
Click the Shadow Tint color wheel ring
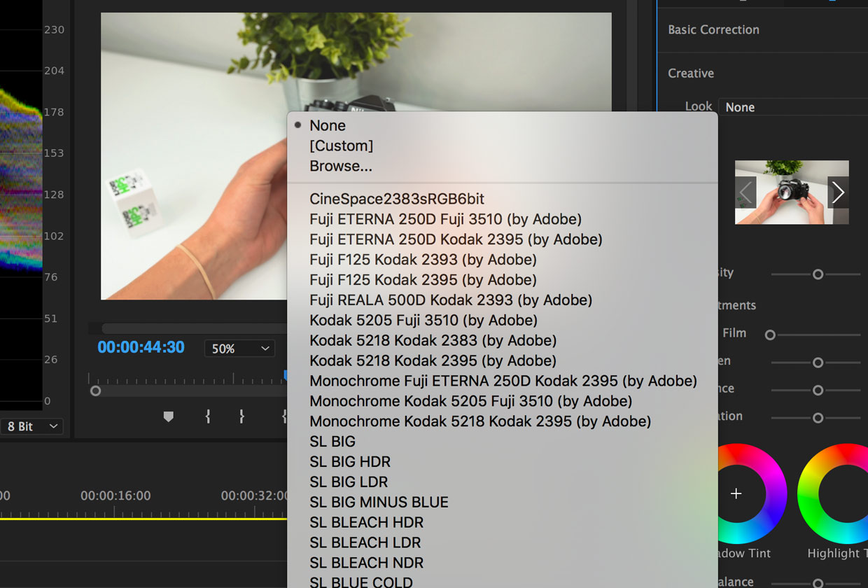click(775, 493)
